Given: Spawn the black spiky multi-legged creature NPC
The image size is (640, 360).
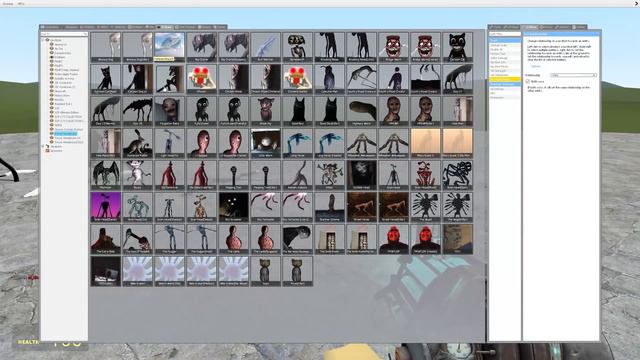Looking at the screenshot, I should coord(138,111).
